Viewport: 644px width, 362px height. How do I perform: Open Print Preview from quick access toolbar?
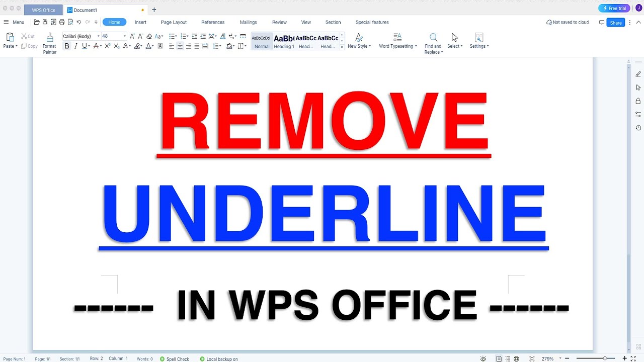(x=70, y=22)
